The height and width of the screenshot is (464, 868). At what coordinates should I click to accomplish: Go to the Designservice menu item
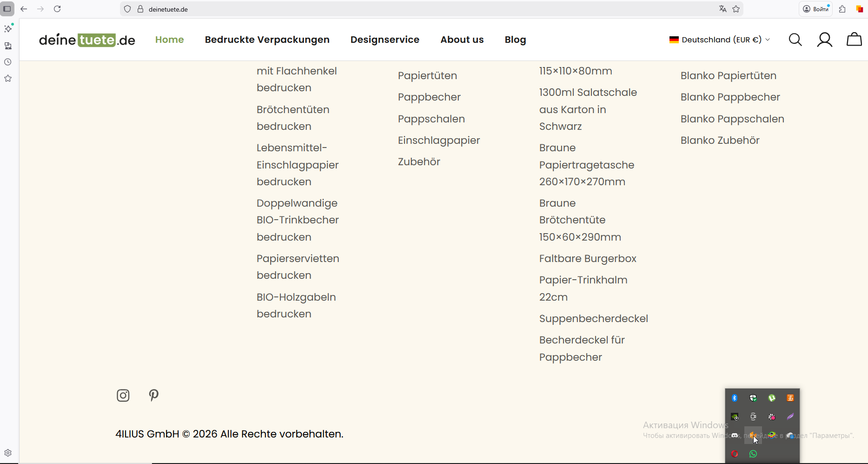click(384, 40)
